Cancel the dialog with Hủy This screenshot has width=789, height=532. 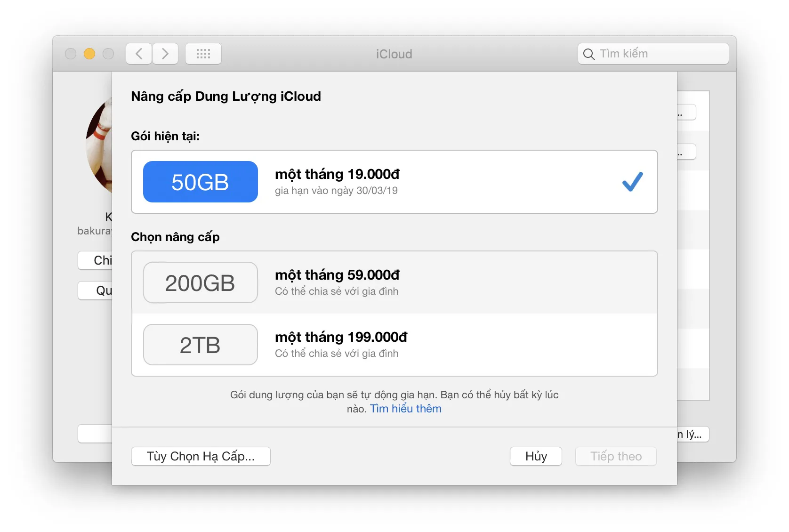pyautogui.click(x=536, y=456)
